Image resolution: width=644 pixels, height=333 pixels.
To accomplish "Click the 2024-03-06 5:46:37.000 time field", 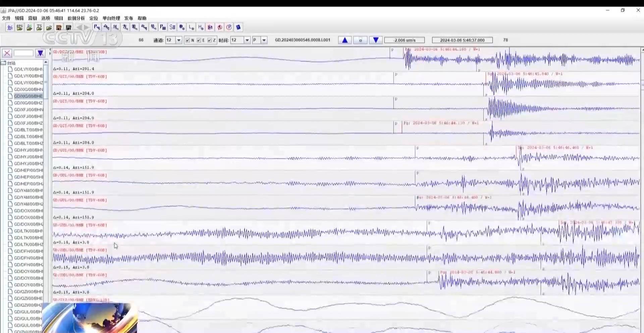I will coord(462,40).
